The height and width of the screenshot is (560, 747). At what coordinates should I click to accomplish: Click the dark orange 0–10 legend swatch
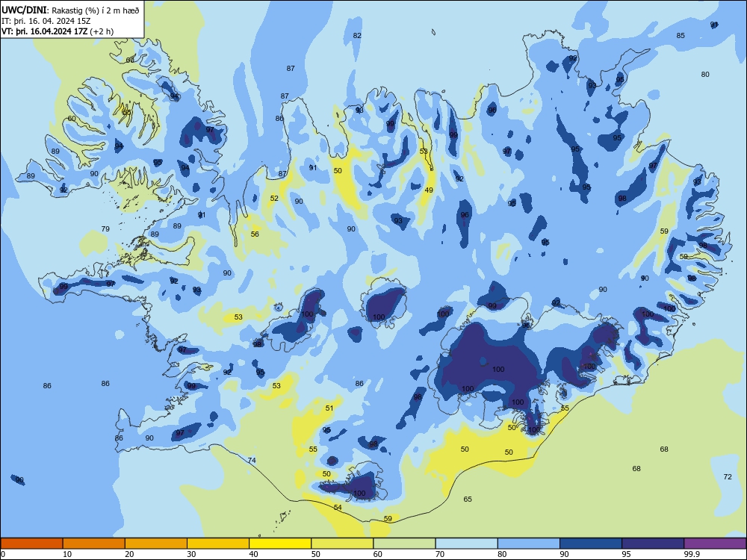click(x=32, y=544)
